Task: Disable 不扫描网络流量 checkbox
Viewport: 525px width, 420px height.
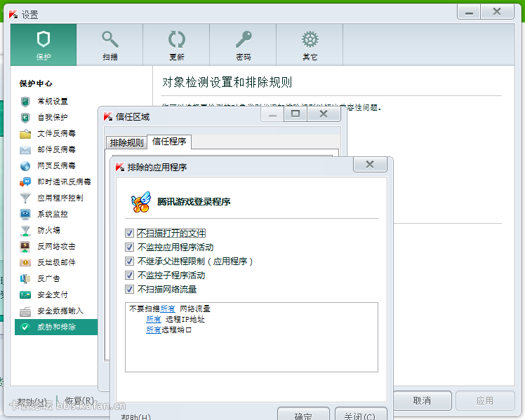Action: pos(129,290)
